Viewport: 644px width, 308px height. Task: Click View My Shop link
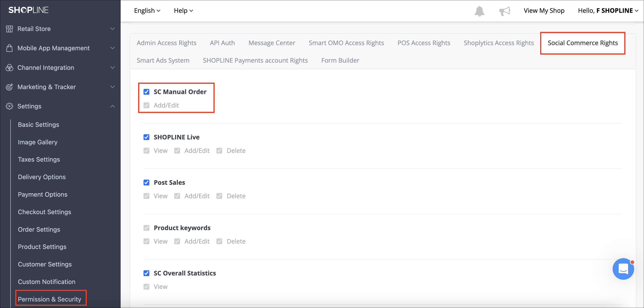(x=544, y=11)
